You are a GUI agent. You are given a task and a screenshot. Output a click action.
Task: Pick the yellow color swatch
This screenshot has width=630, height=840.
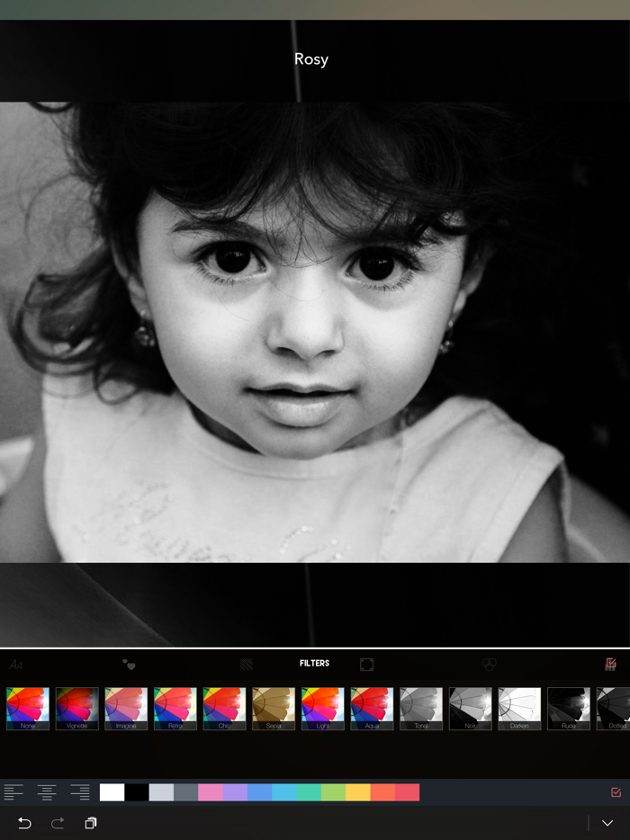(358, 792)
